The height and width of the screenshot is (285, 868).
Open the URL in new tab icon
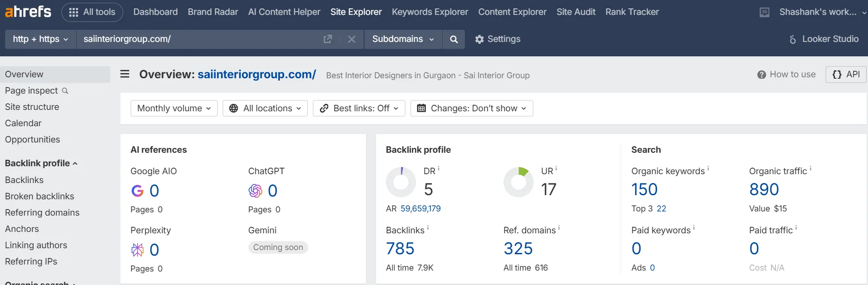[328, 39]
